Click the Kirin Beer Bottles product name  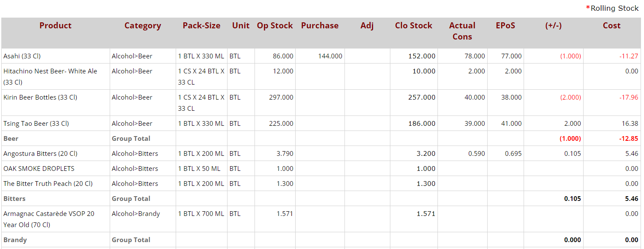[40, 97]
